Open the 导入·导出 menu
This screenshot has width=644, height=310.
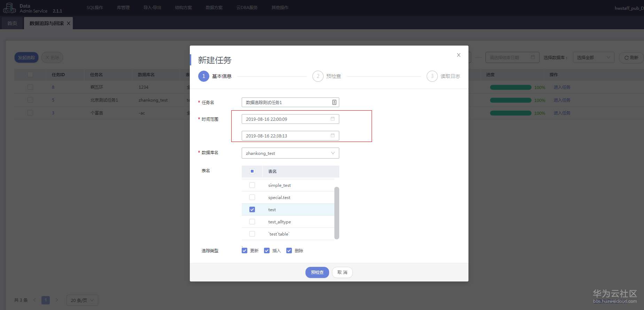coord(152,8)
